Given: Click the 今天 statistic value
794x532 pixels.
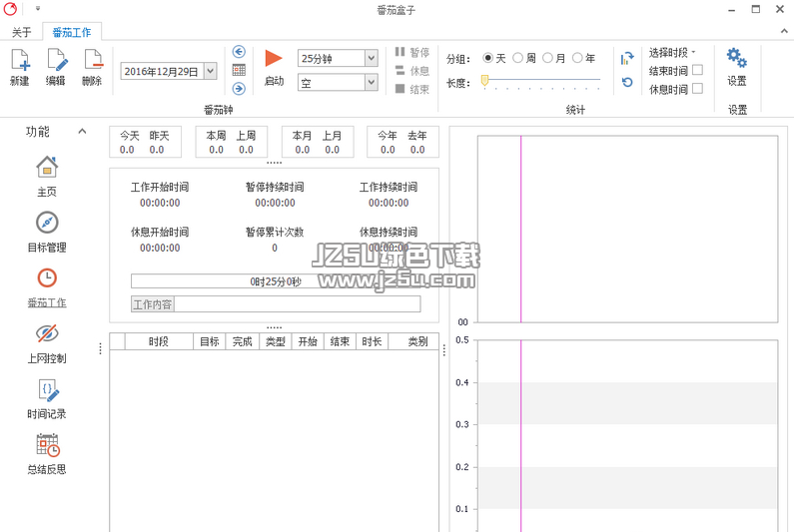Looking at the screenshot, I should click(127, 150).
